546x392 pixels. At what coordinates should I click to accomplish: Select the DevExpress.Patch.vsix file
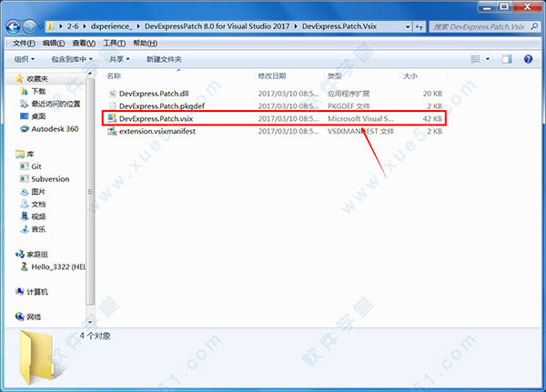click(156, 118)
